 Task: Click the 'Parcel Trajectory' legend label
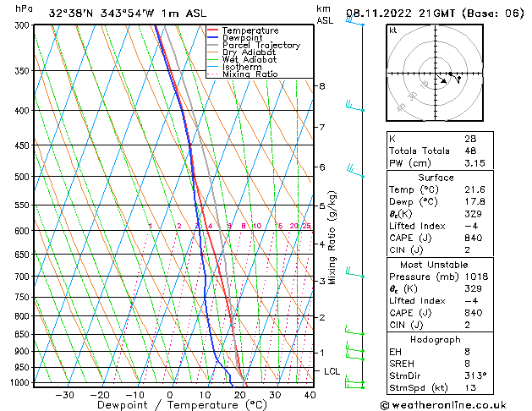[261, 45]
